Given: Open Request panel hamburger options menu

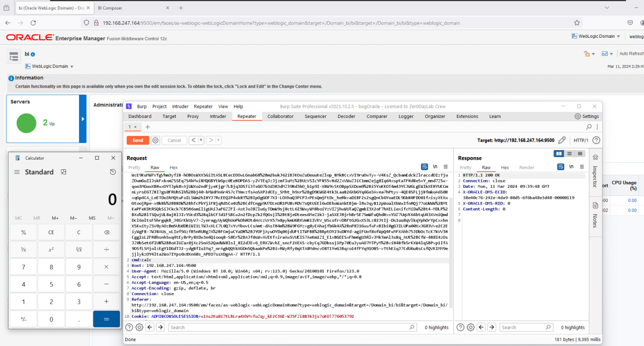Looking at the screenshot, I should 445,167.
